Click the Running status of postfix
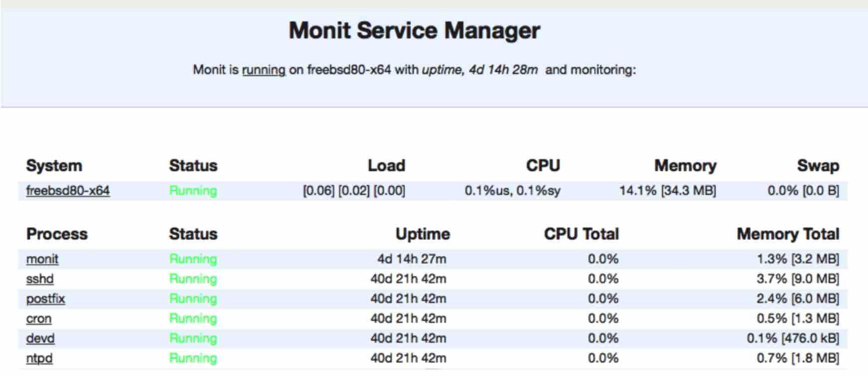868x376 pixels. pos(193,299)
